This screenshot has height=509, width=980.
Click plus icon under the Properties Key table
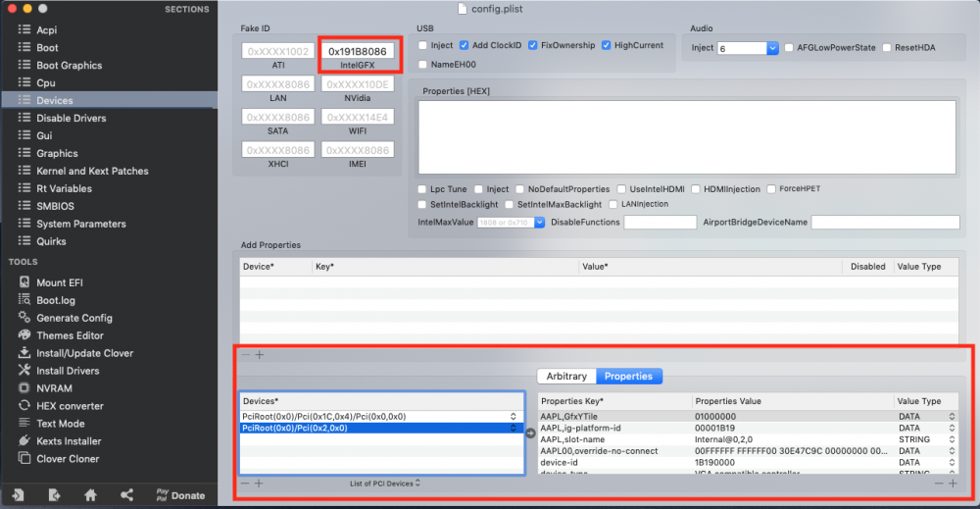[x=953, y=483]
